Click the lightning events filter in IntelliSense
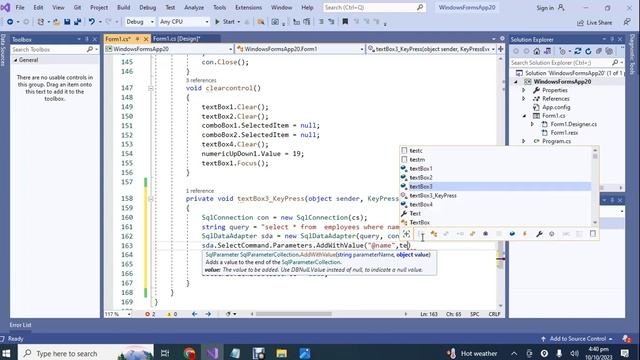Screen dimensions: 640x360 525,234
